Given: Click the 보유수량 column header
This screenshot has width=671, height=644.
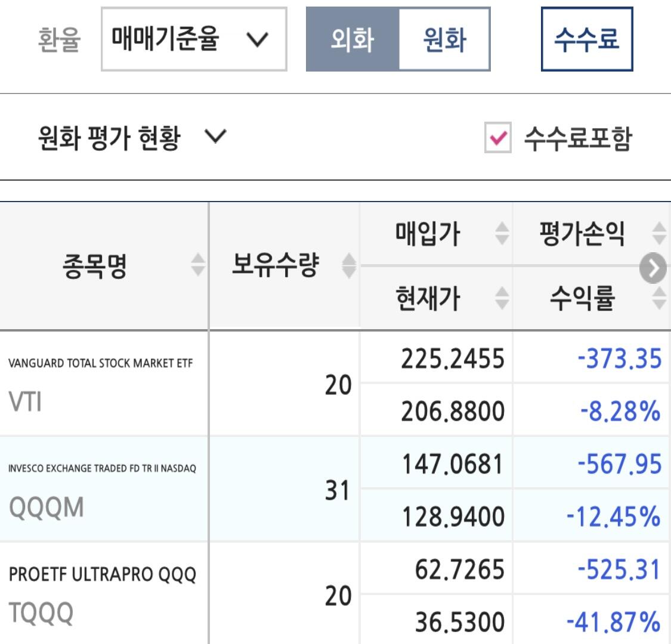Looking at the screenshot, I should [284, 266].
